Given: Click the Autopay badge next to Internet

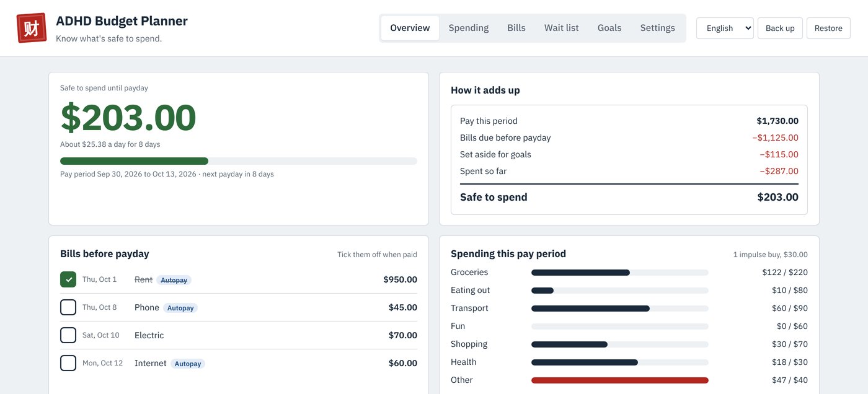Looking at the screenshot, I should point(188,364).
